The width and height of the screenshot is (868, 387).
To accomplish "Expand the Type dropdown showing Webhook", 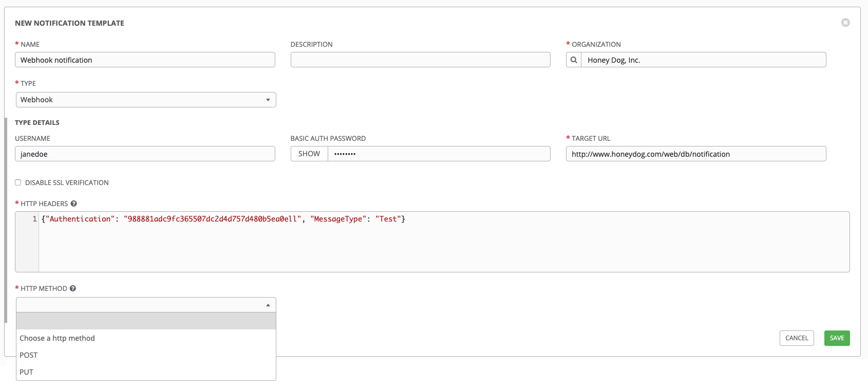I will 146,100.
